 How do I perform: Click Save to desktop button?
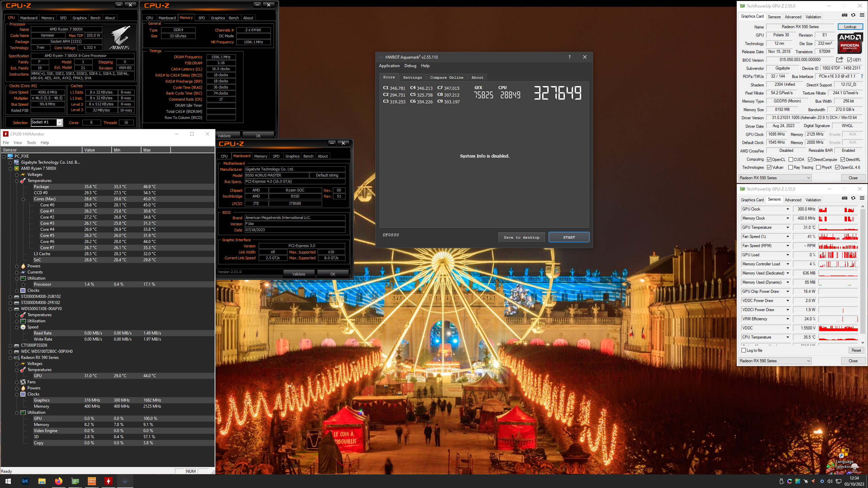(521, 237)
